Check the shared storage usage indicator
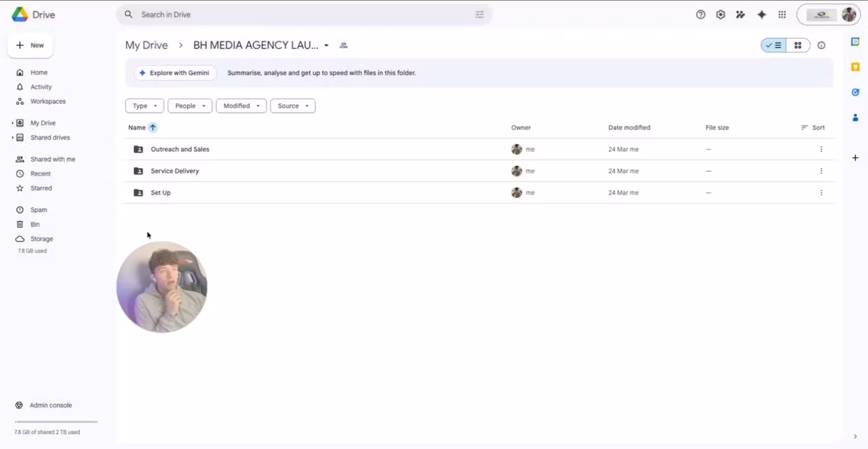The image size is (868, 449). (x=47, y=432)
